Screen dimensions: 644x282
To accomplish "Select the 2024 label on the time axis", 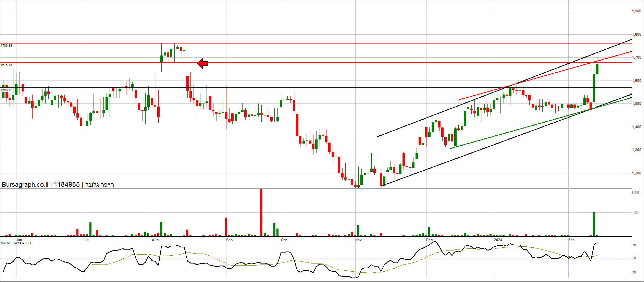I will pyautogui.click(x=498, y=240).
